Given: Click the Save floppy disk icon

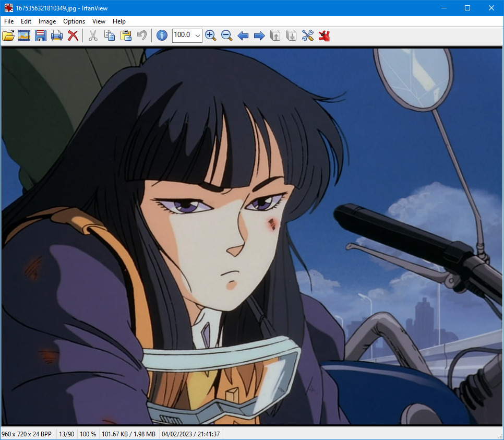Looking at the screenshot, I should point(41,35).
